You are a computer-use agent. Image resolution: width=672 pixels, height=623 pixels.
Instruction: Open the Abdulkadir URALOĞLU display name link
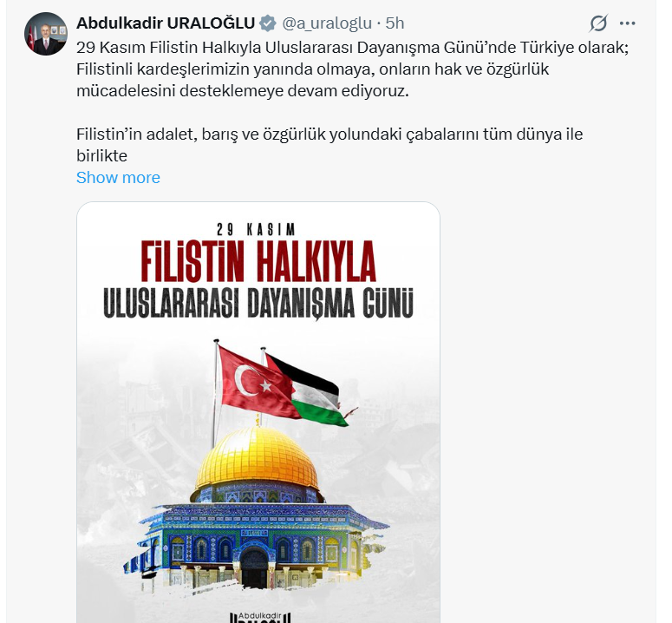pos(166,23)
